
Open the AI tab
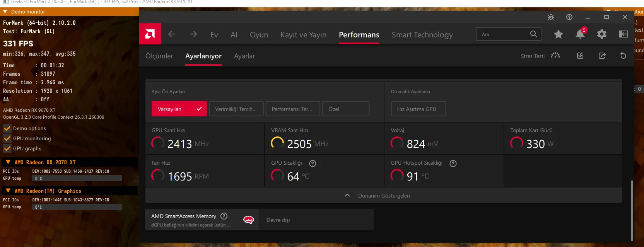234,35
